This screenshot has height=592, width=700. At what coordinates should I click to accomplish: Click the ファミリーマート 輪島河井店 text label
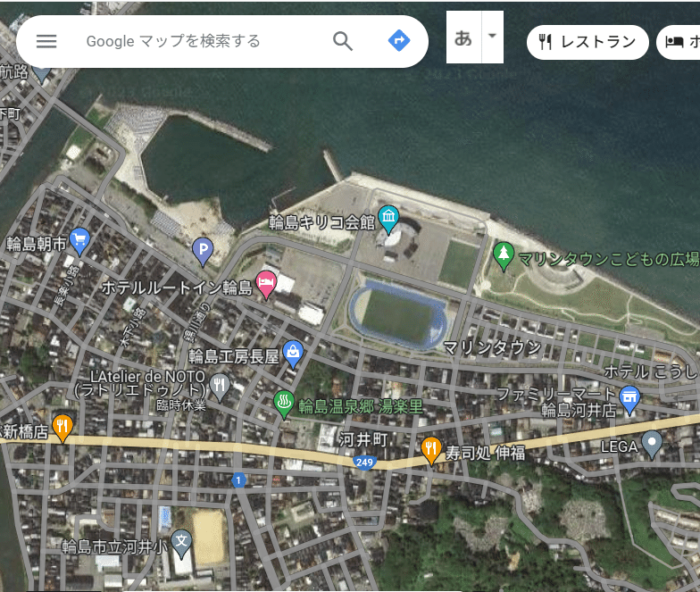click(558, 402)
